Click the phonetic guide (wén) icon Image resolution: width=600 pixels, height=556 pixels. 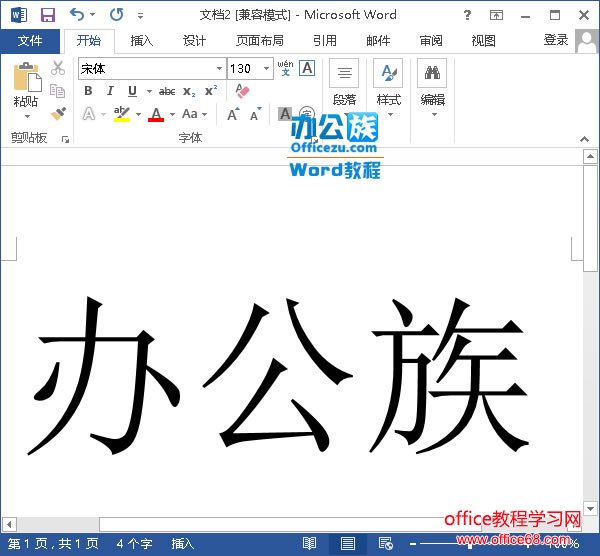point(285,68)
